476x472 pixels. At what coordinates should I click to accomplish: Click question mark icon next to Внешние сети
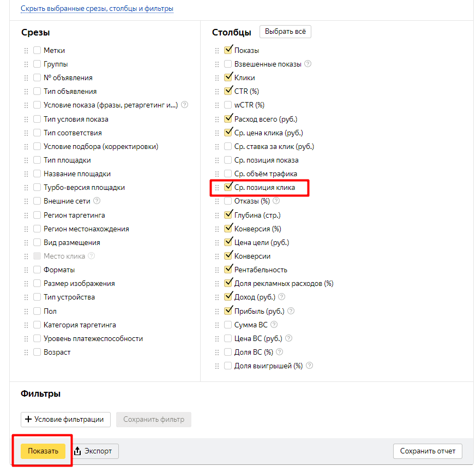click(97, 201)
